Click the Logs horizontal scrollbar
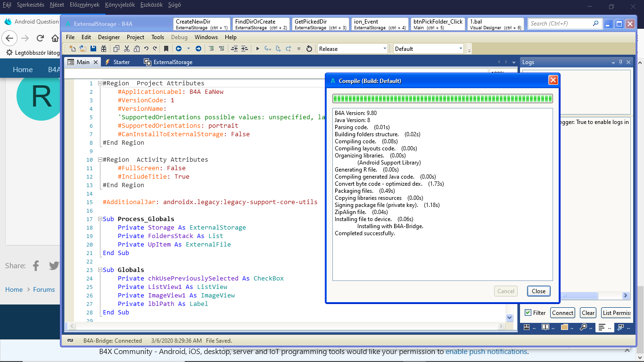Viewport: 644px width, 362px height. tap(580, 296)
